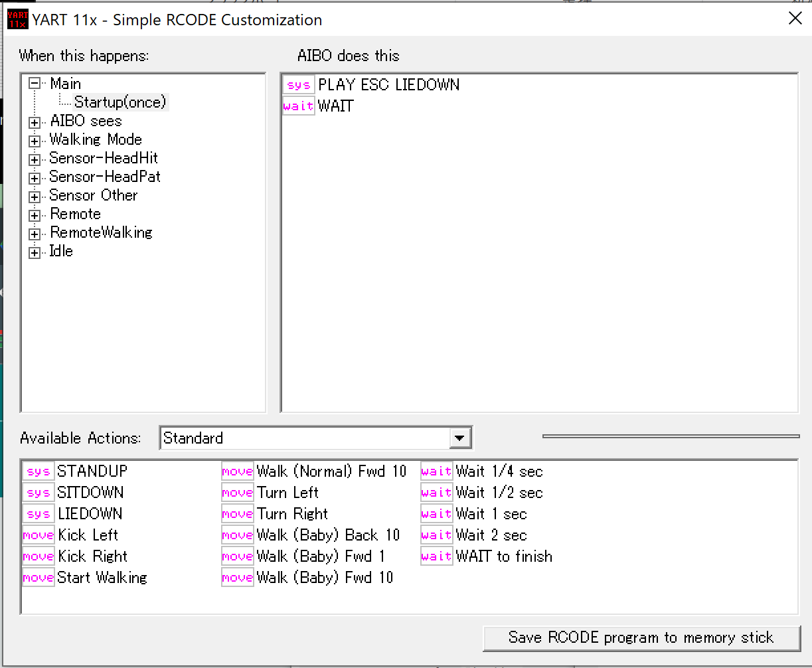Click the sys icon beside SITDOWN

coord(39,493)
